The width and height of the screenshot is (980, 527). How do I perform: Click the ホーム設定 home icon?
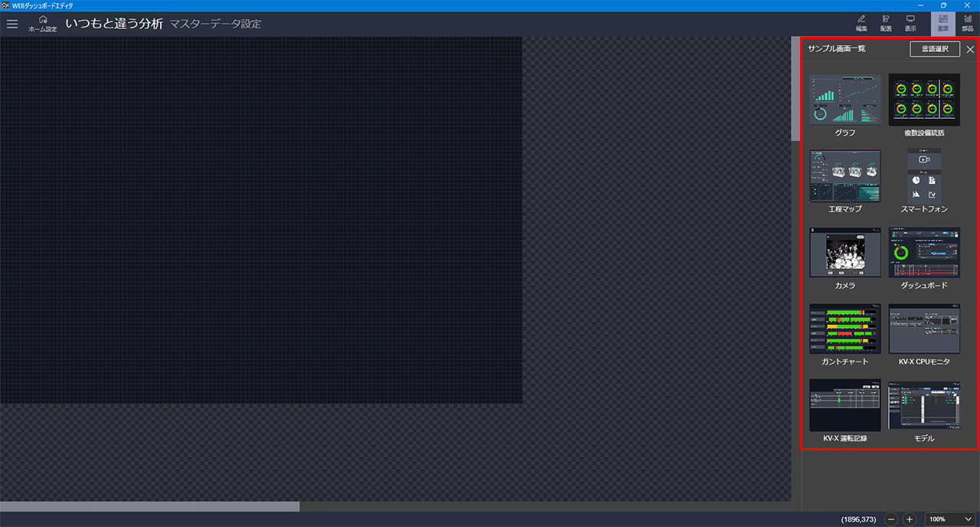coord(43,24)
